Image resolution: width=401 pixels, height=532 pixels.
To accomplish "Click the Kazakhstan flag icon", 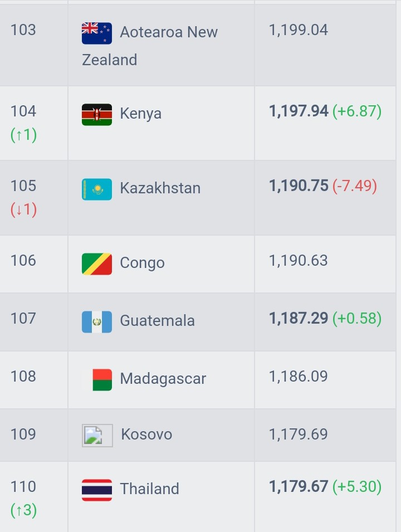I will 97,189.
